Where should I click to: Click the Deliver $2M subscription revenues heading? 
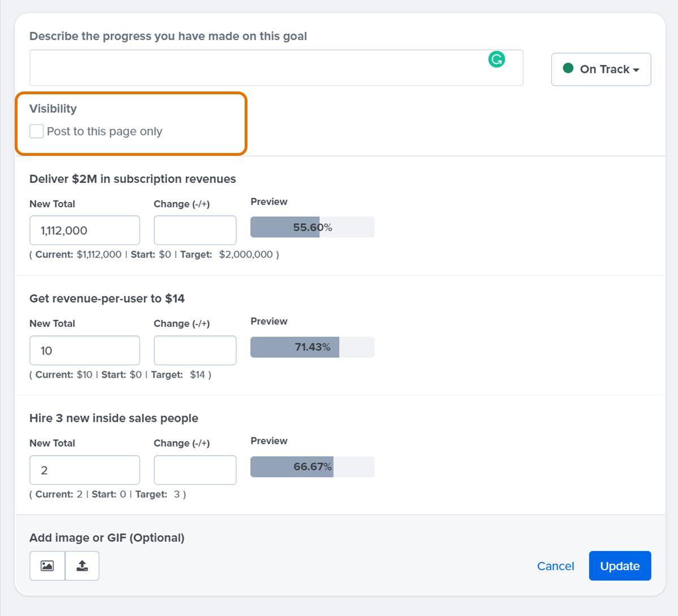pyautogui.click(x=132, y=178)
